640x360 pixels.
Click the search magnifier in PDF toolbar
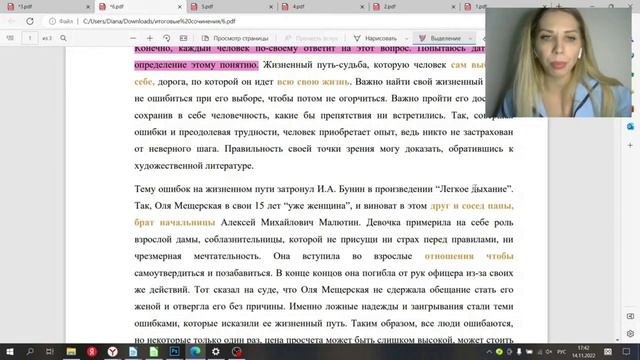click(x=63, y=38)
